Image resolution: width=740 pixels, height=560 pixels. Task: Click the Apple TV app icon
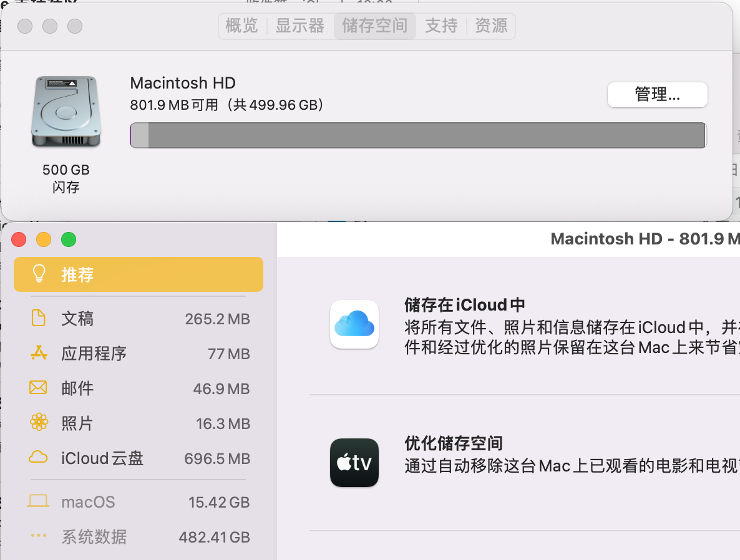click(354, 463)
